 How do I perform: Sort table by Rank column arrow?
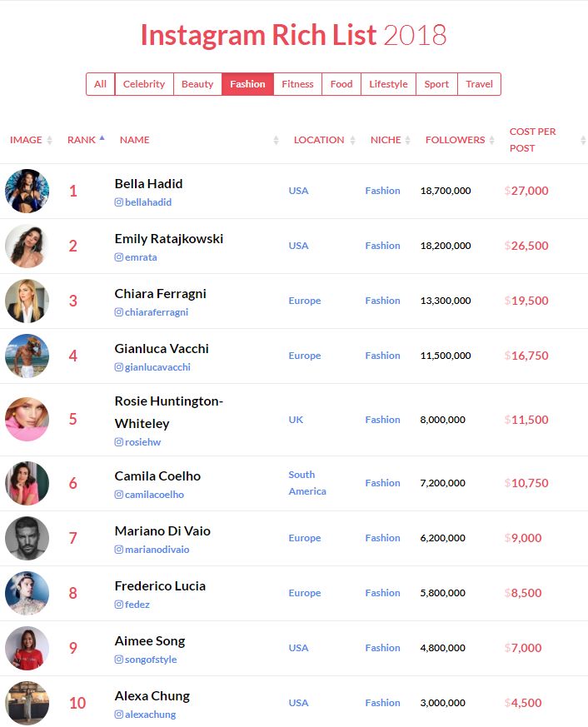tap(102, 139)
